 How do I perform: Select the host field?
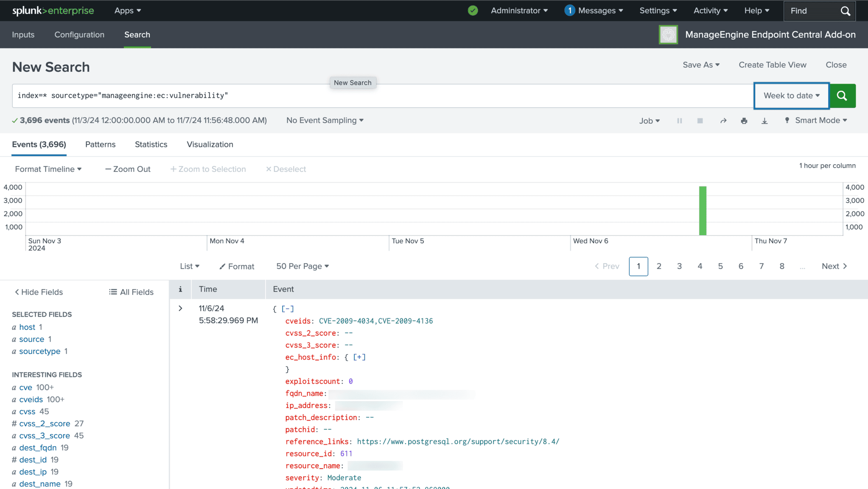(27, 327)
